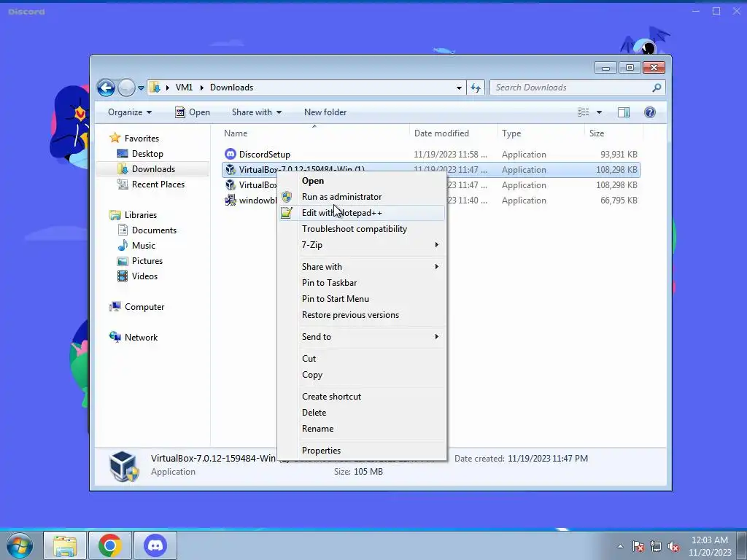Click the help question mark icon

[650, 112]
